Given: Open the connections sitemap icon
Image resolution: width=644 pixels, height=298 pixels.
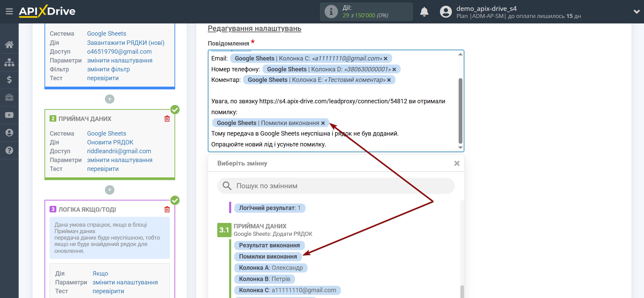Looking at the screenshot, I should (9, 62).
